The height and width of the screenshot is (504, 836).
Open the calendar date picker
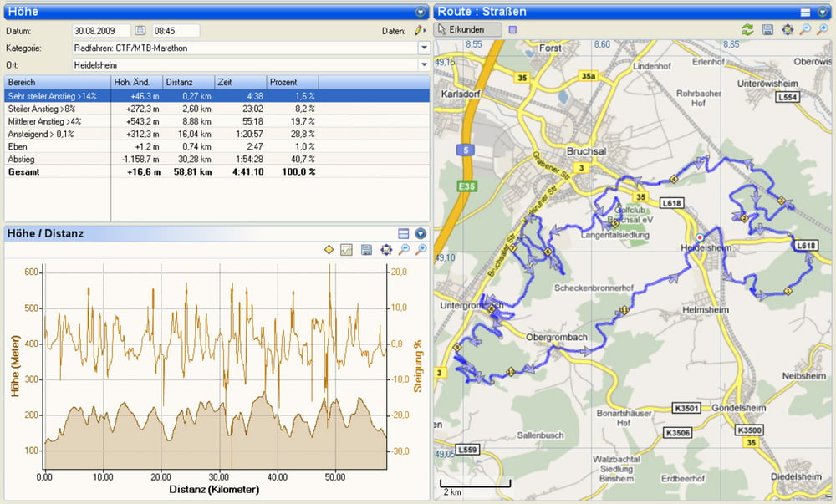pos(140,30)
